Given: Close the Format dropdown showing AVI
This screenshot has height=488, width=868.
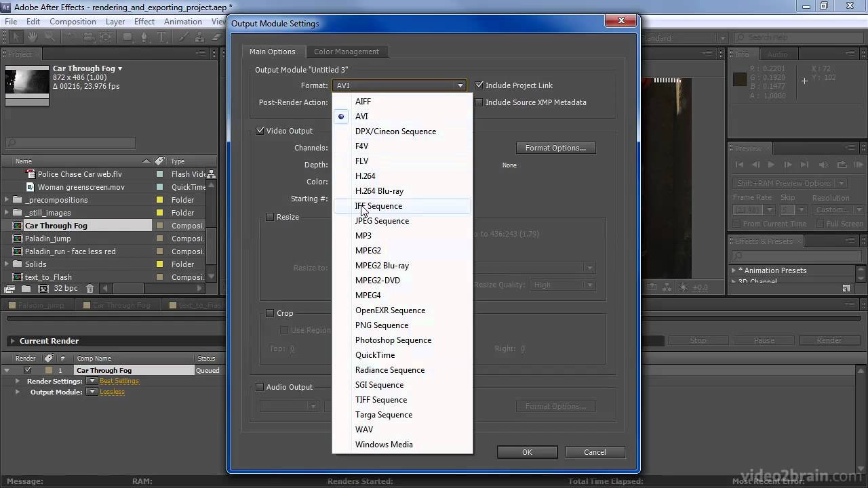Looking at the screenshot, I should click(399, 85).
